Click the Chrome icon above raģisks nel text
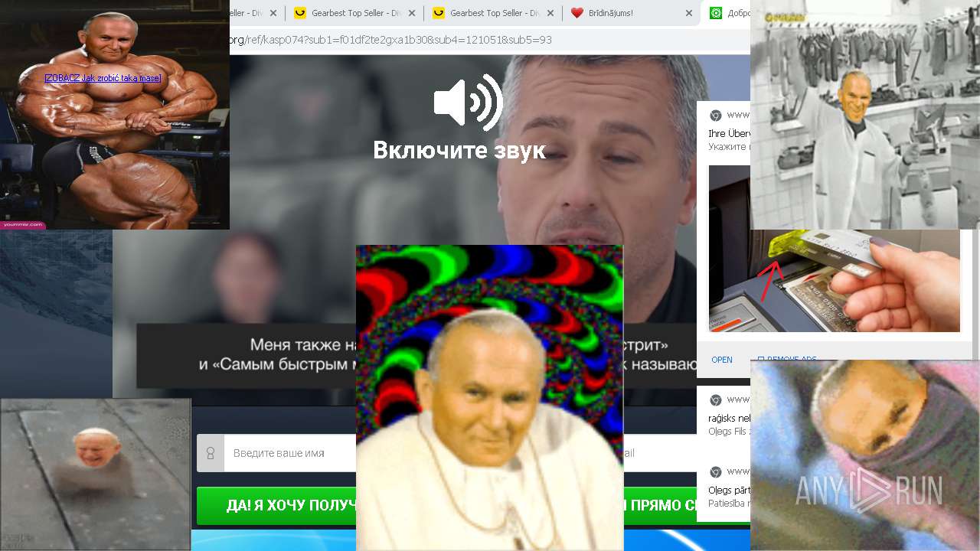Screen dimensions: 980x551 click(716, 399)
